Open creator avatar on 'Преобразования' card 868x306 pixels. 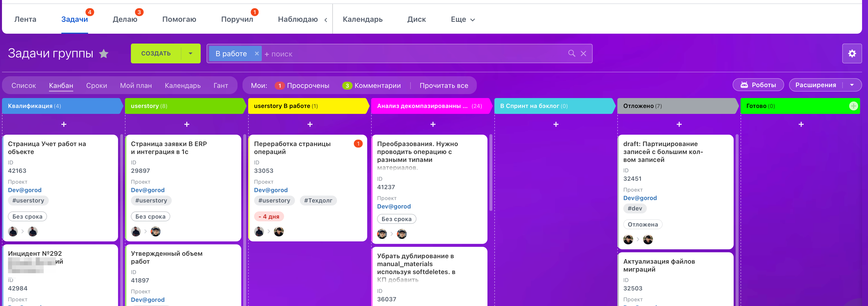[x=382, y=234]
